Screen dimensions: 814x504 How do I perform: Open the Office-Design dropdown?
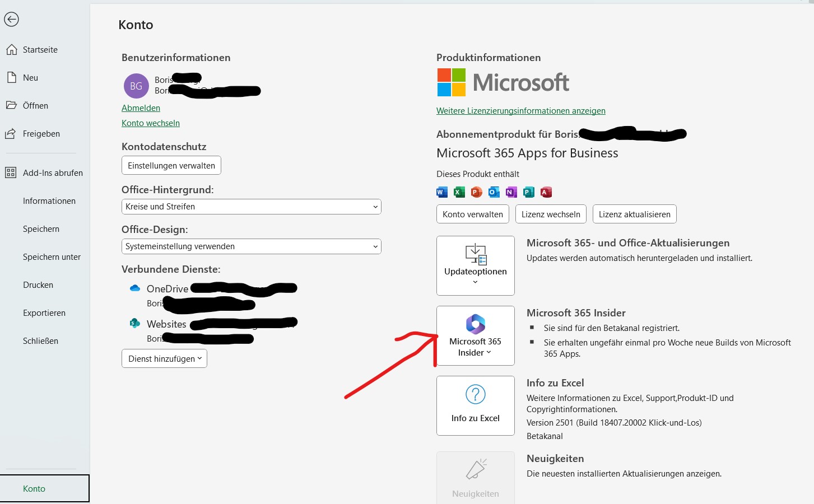252,246
